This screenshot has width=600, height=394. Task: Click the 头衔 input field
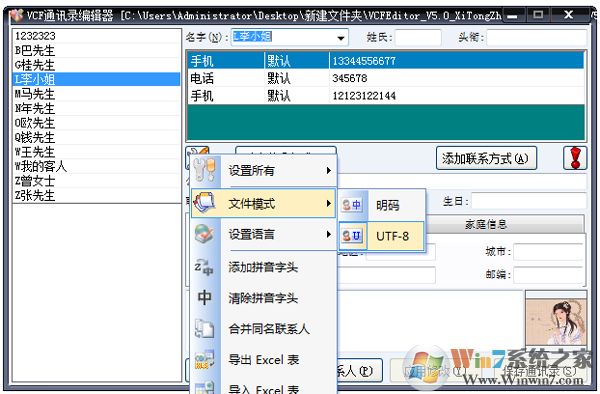(x=537, y=37)
